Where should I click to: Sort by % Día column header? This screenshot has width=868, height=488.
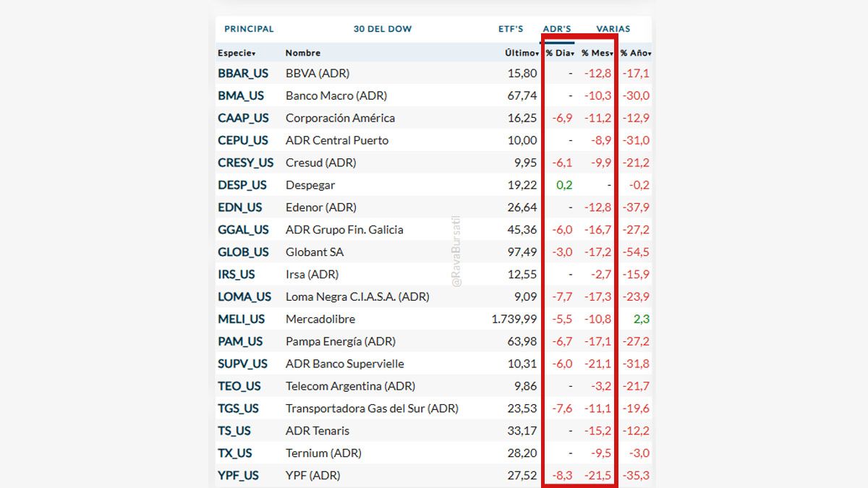[x=561, y=53]
